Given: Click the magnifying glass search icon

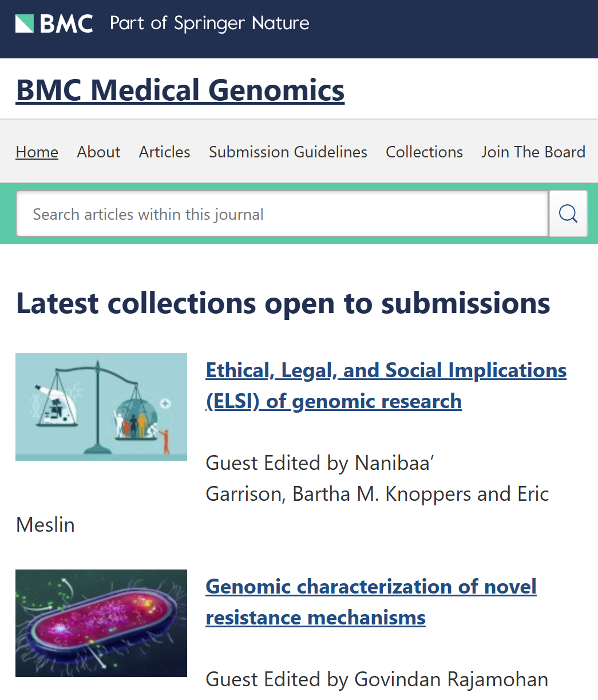Looking at the screenshot, I should (568, 213).
